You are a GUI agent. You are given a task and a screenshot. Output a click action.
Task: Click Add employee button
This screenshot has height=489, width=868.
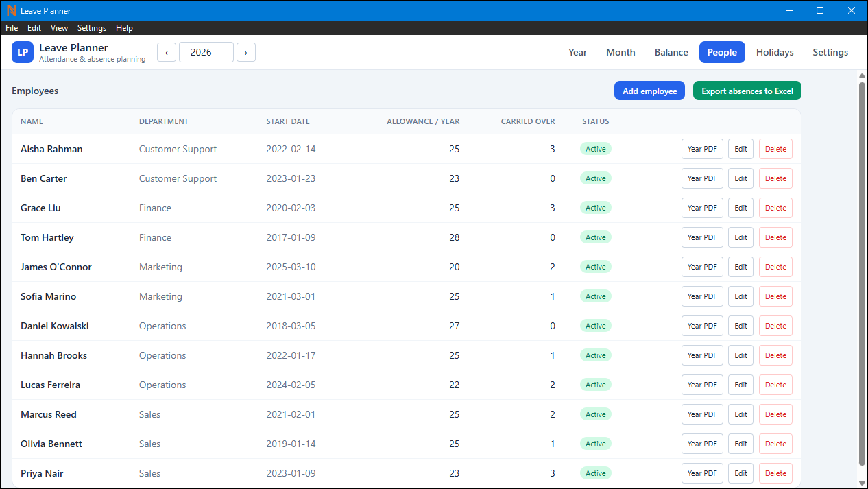point(649,91)
